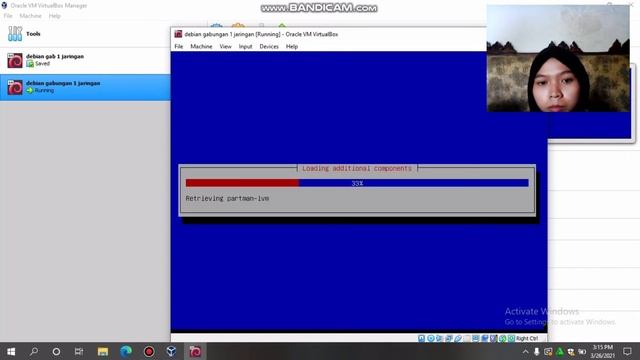Open Help menu in VirtualBox Manager

tap(54, 16)
